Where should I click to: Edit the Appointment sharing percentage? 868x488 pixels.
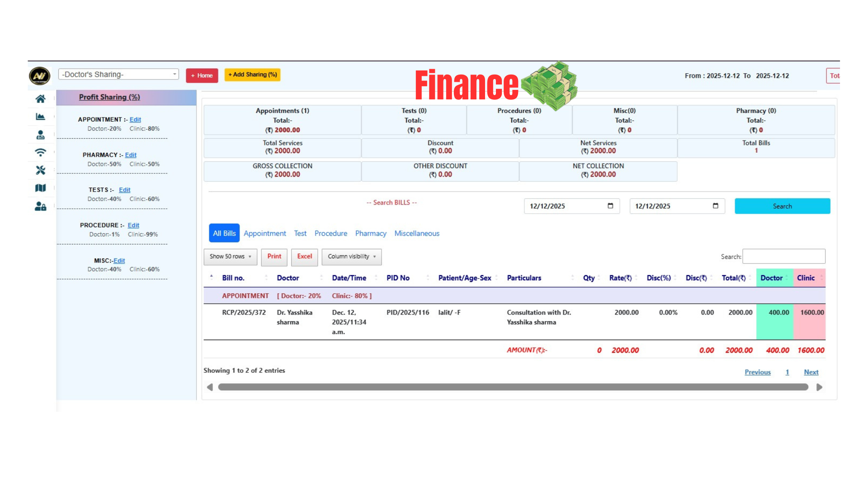(135, 120)
